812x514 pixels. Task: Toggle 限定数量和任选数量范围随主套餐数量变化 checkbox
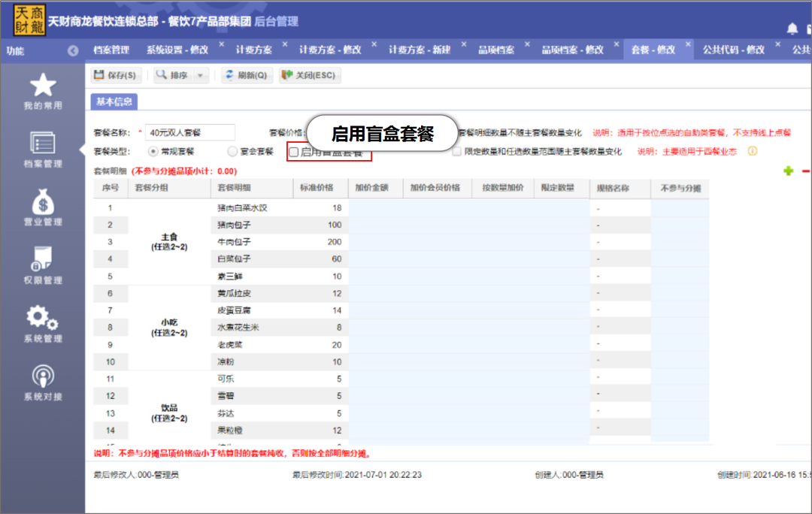pyautogui.click(x=456, y=152)
